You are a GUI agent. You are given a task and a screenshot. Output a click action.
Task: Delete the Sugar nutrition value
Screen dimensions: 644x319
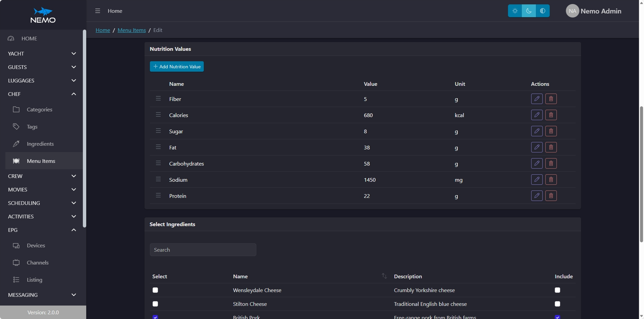pos(551,131)
